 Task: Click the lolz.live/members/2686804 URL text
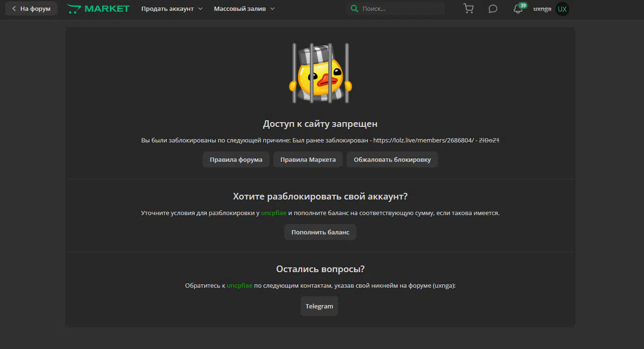pos(424,140)
